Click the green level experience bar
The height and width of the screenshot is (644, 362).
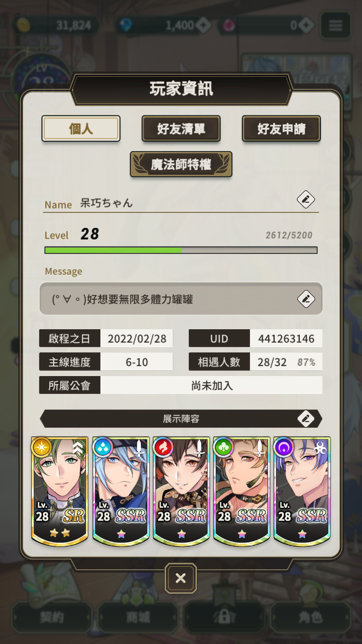pos(181,250)
